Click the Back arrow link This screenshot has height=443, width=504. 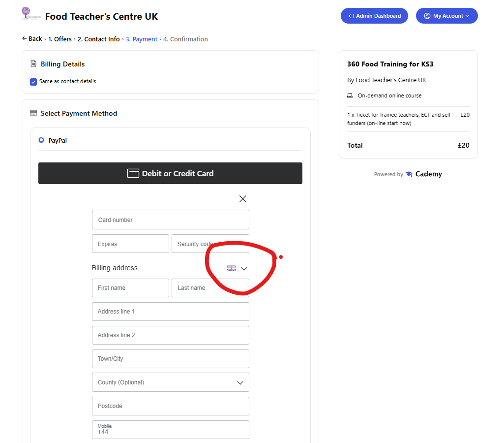(x=32, y=39)
